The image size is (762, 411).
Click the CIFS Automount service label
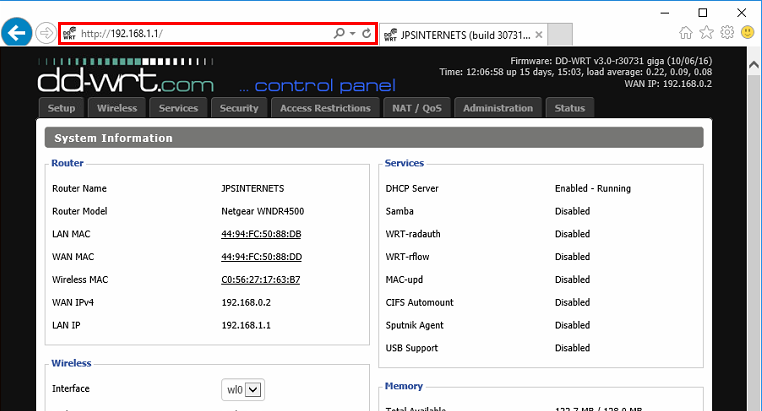pos(419,302)
